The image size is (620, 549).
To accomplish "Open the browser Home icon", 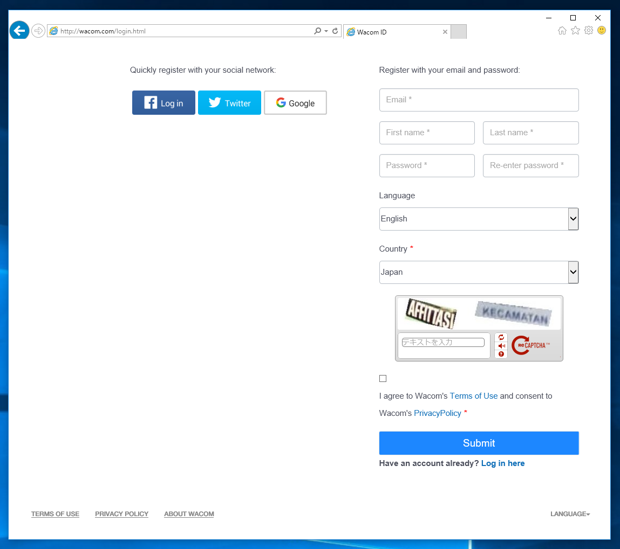I will (562, 30).
